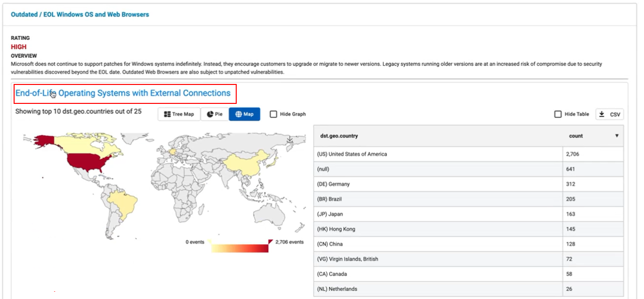The image size is (644, 299).
Task: Switch to the Tree Map view
Action: coord(179,114)
